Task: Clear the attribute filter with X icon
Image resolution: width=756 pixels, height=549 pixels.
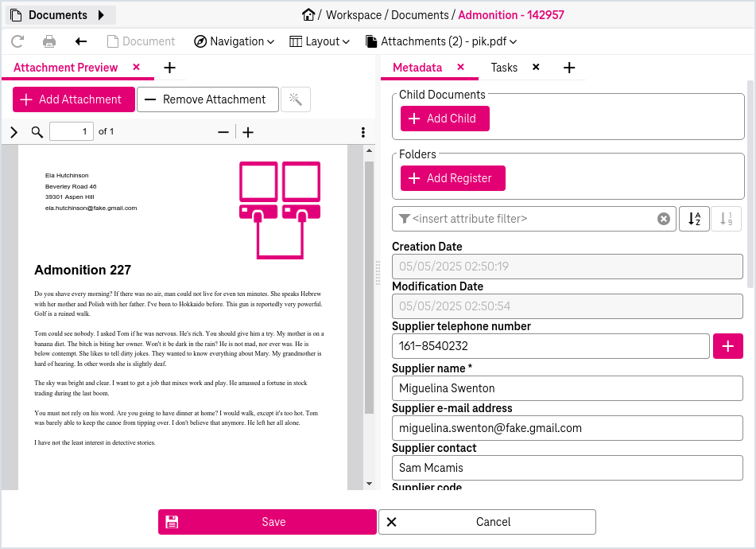Action: pyautogui.click(x=664, y=219)
